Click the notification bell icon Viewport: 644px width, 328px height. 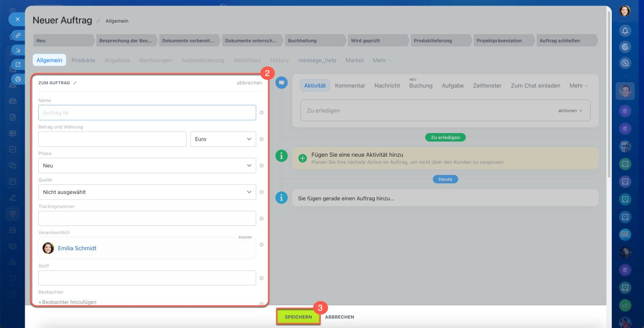pos(625,31)
